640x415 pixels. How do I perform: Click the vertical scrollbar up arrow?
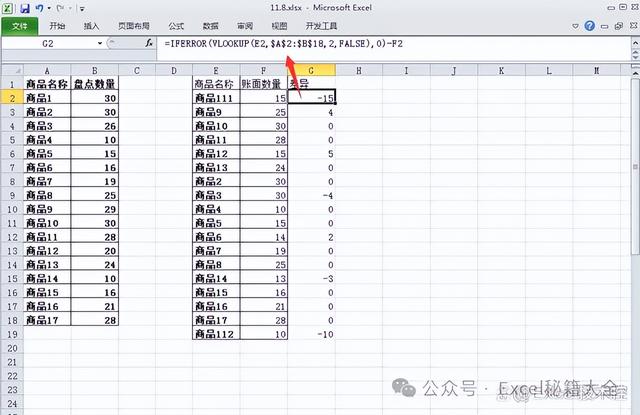pos(636,73)
